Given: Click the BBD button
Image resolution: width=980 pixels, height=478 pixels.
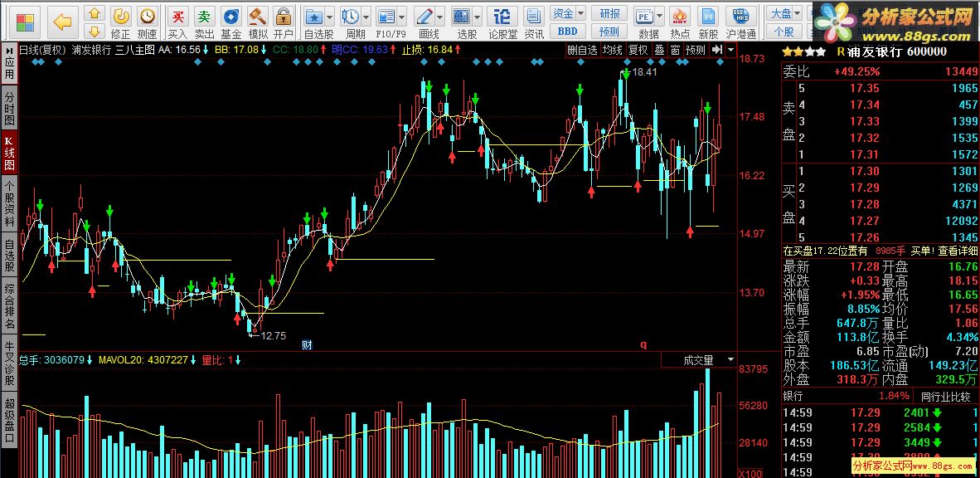Looking at the screenshot, I should (567, 31).
